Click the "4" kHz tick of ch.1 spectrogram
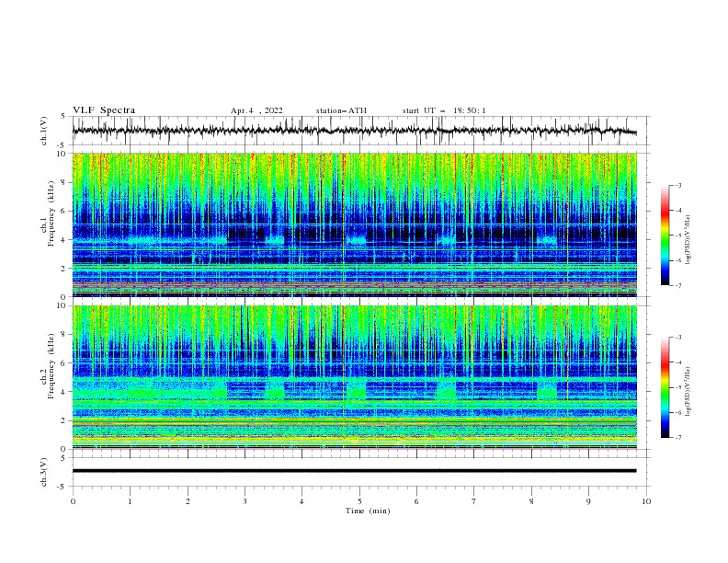 65,240
